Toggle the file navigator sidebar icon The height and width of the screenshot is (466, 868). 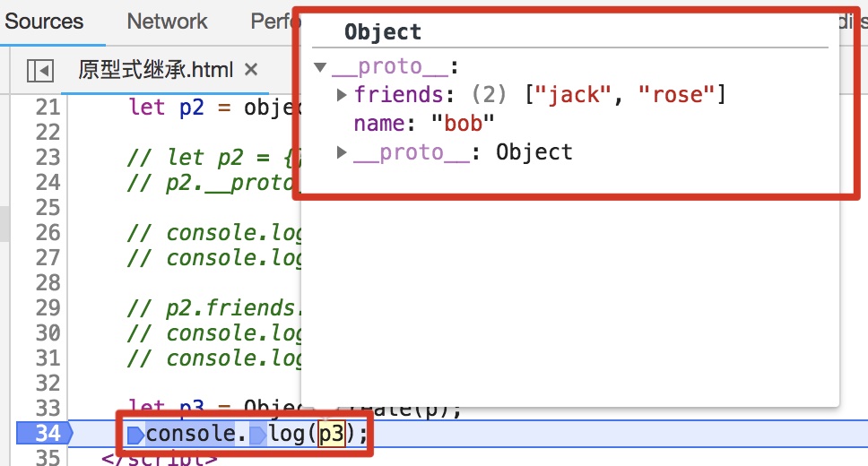[39, 71]
